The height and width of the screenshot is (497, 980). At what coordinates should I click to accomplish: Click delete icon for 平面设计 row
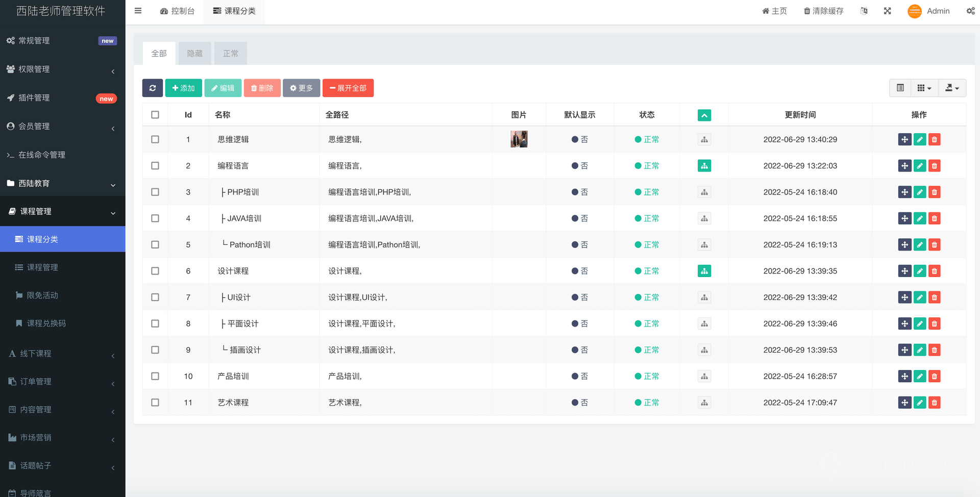point(935,324)
